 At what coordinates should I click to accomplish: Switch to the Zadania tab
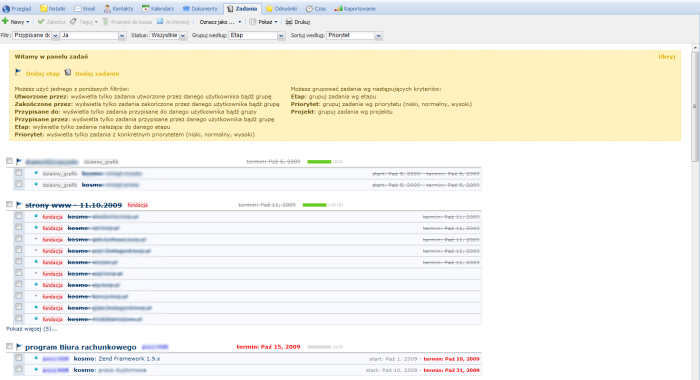point(242,8)
